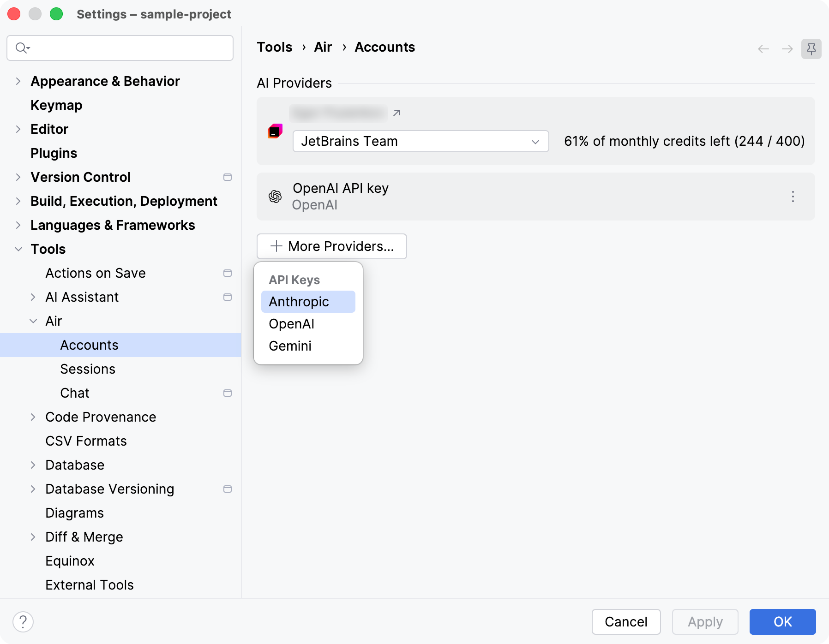This screenshot has width=829, height=644.
Task: Click the forward navigation arrow
Action: 787,49
